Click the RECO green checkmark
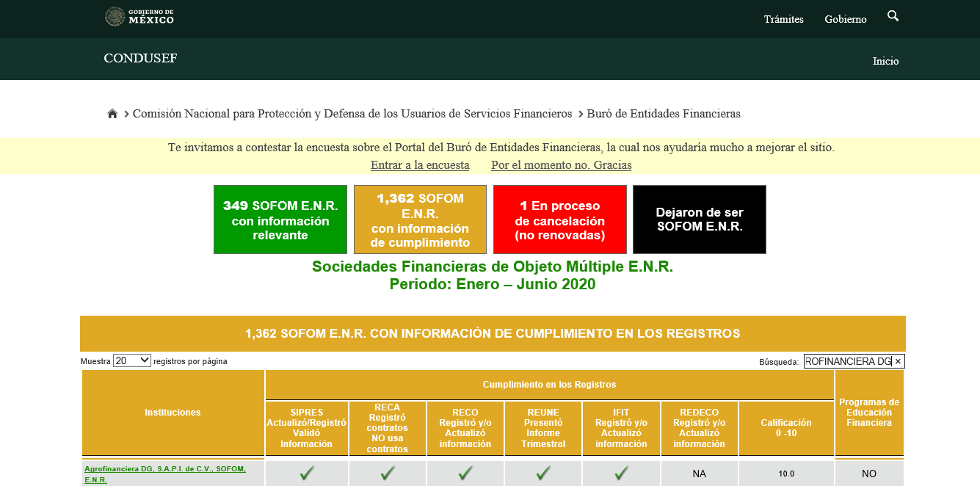980x486 pixels. [465, 474]
